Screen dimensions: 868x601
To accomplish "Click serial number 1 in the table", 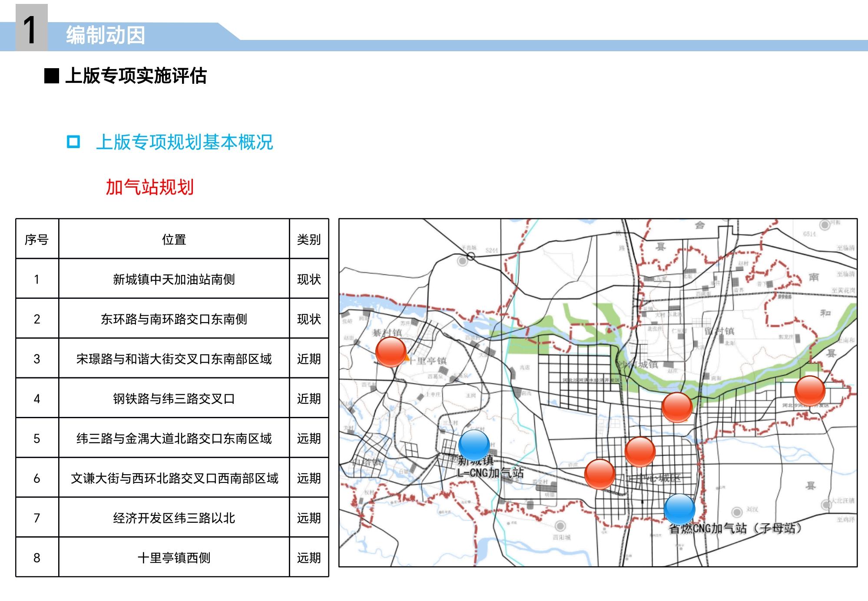I will click(37, 279).
